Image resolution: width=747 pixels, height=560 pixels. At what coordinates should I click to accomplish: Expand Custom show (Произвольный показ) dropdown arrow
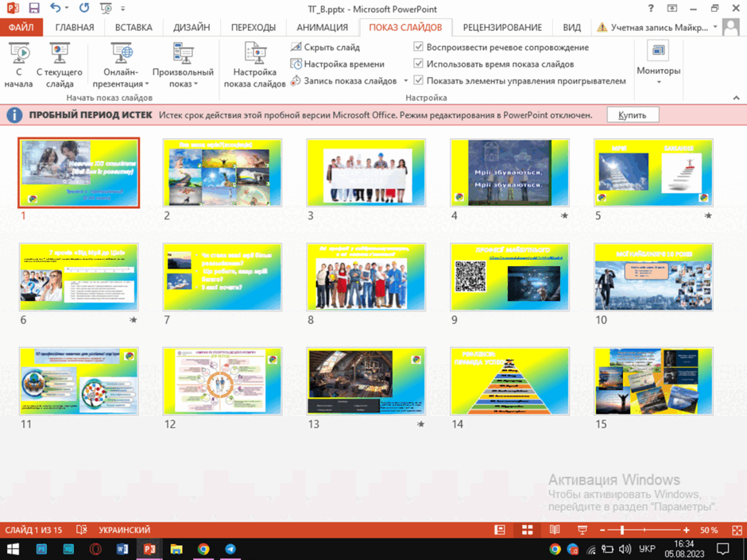pyautogui.click(x=195, y=84)
